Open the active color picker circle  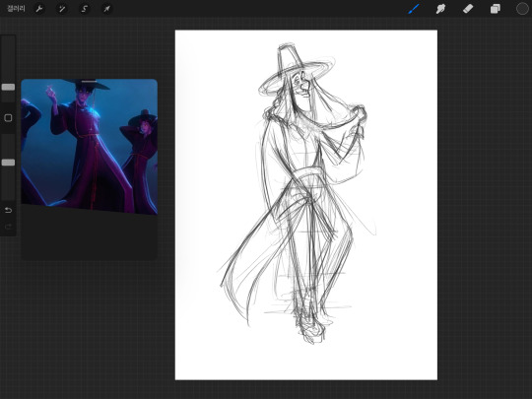[x=522, y=9]
